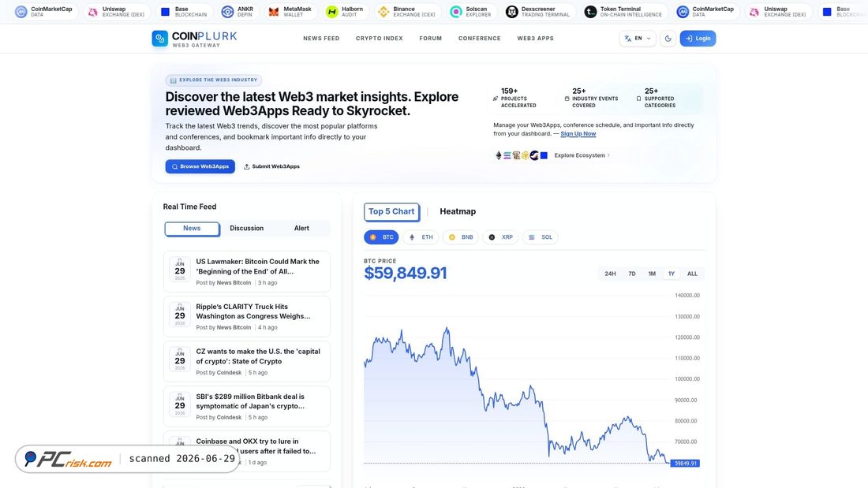This screenshot has height=488, width=868.
Task: Open the MetaMask wallet ticker icon
Action: pos(274,12)
